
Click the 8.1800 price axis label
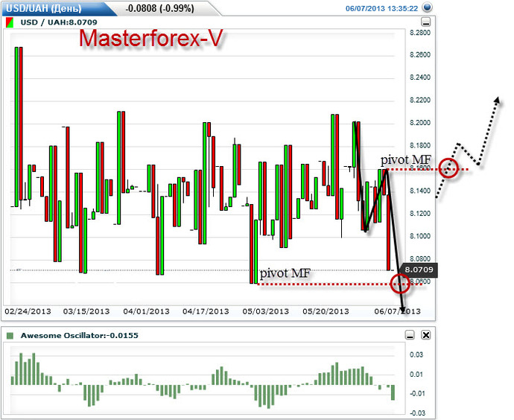coord(420,145)
